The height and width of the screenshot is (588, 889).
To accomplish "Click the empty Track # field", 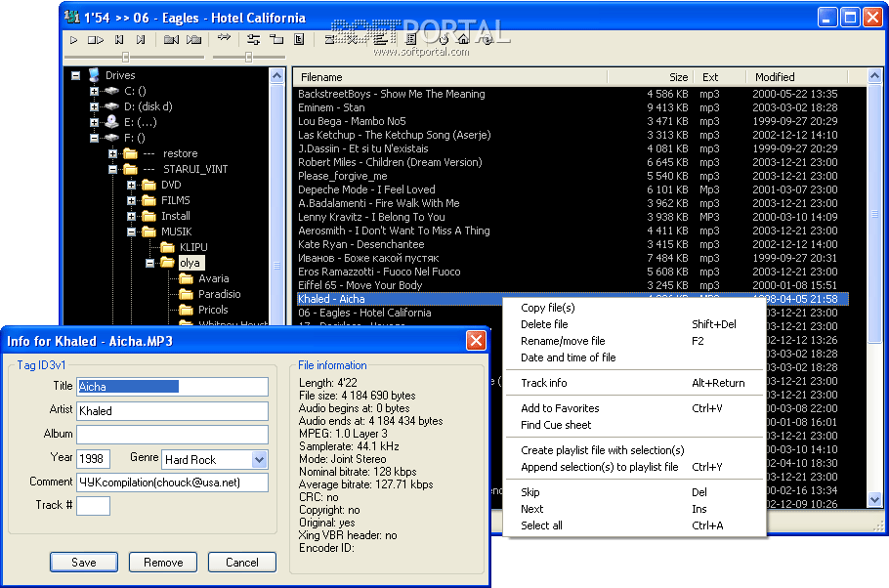I will click(x=93, y=506).
